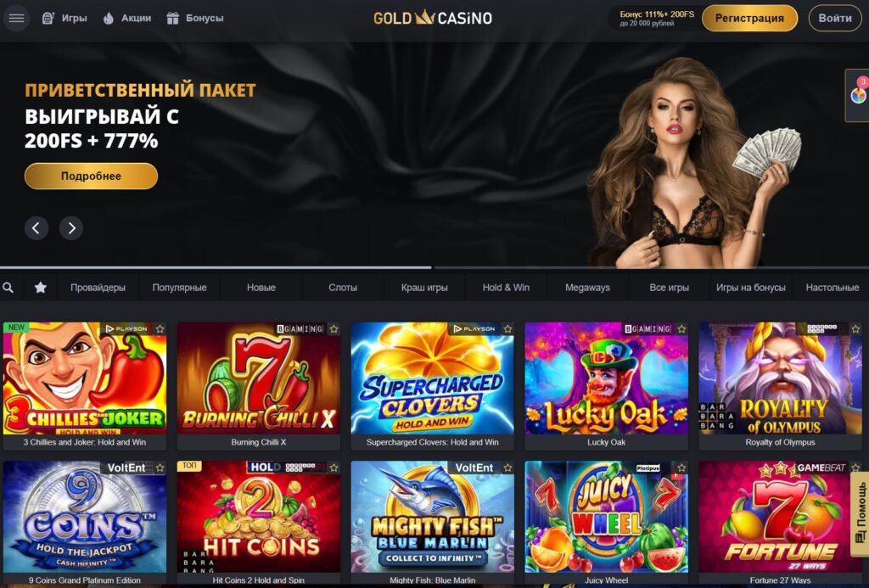Toggle favorite star on Lucky Oak
Screen dimensions: 869x588
681,329
